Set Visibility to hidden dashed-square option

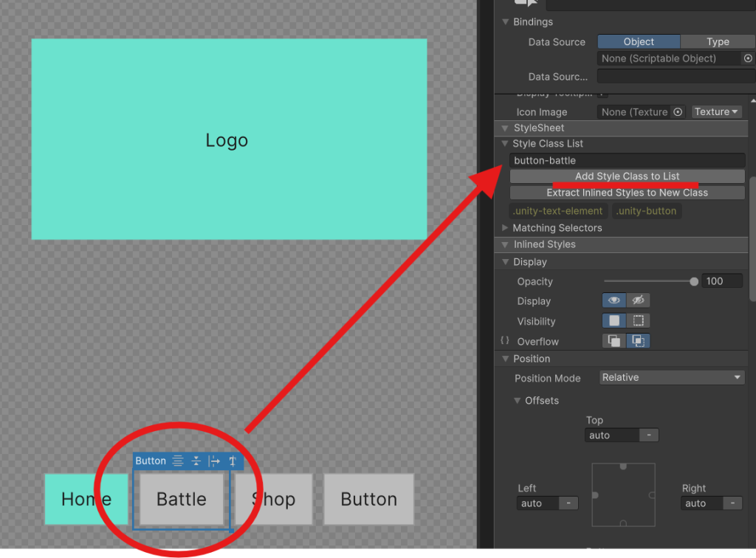pos(638,321)
